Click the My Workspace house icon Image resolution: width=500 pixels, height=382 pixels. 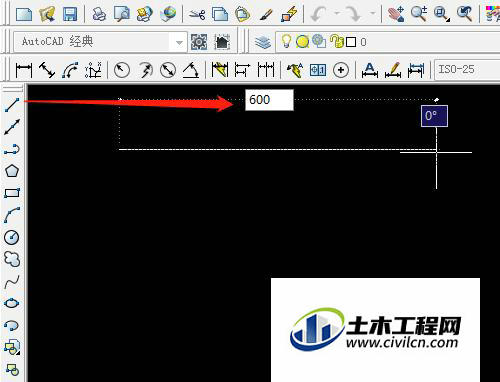tap(222, 42)
